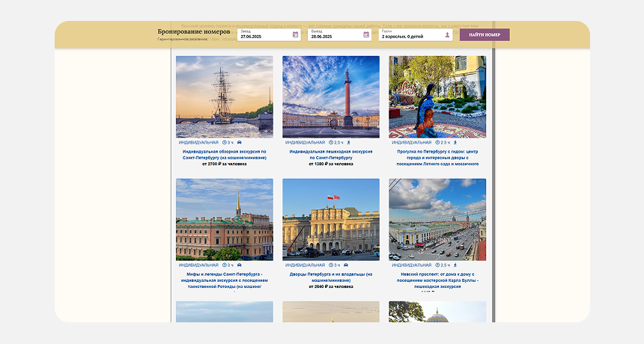Click the walking icon under the mosaic courtyard tour
Viewport: 644px width, 344px height.
pyautogui.click(x=455, y=143)
